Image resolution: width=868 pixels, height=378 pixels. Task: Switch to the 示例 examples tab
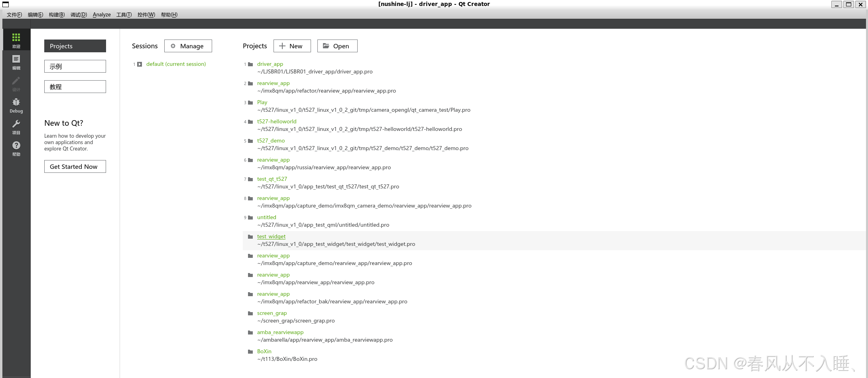[x=75, y=66]
